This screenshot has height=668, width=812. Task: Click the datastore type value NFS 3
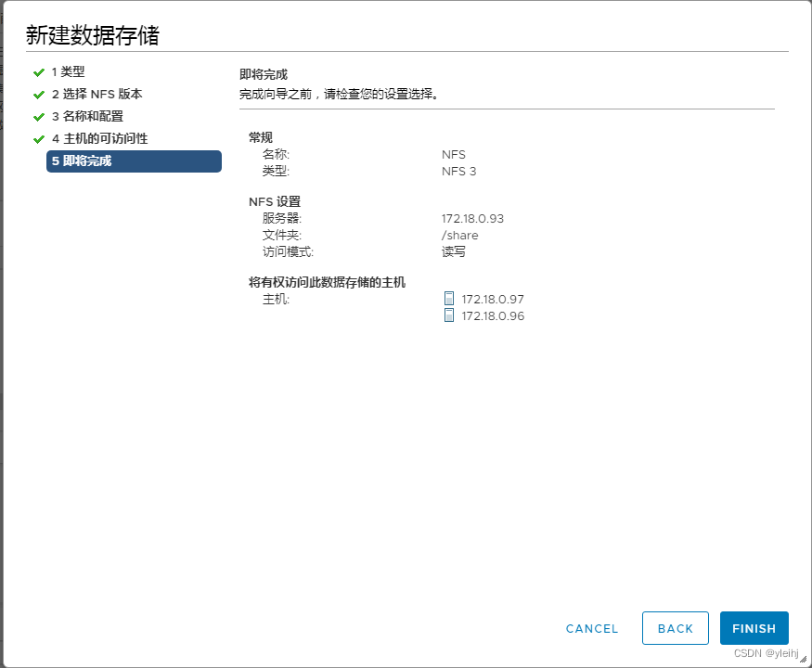(458, 171)
